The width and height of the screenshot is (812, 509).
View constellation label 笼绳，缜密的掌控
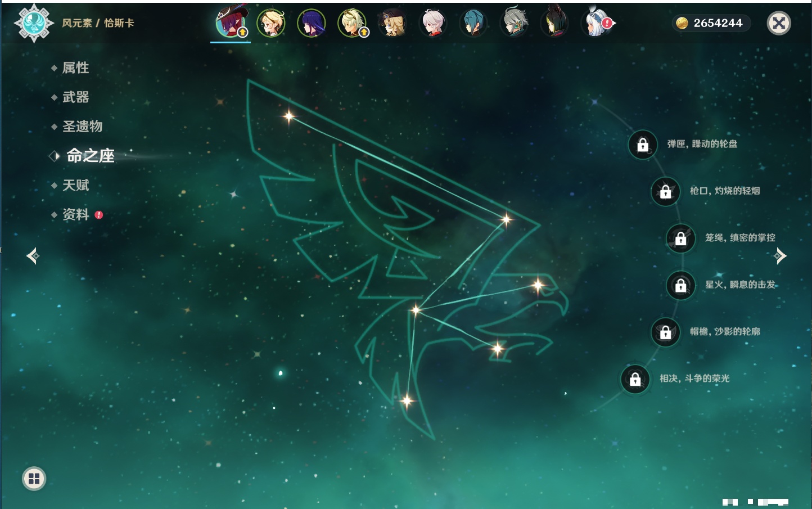(x=740, y=237)
